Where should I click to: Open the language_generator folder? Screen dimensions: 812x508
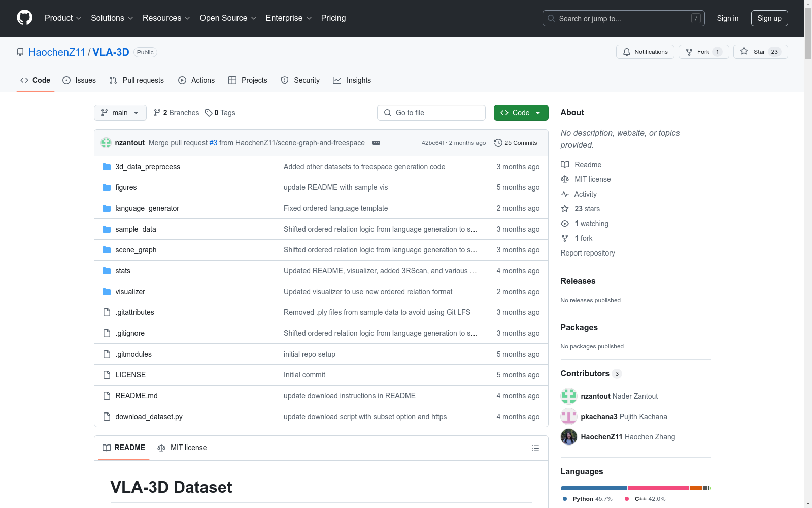click(147, 208)
